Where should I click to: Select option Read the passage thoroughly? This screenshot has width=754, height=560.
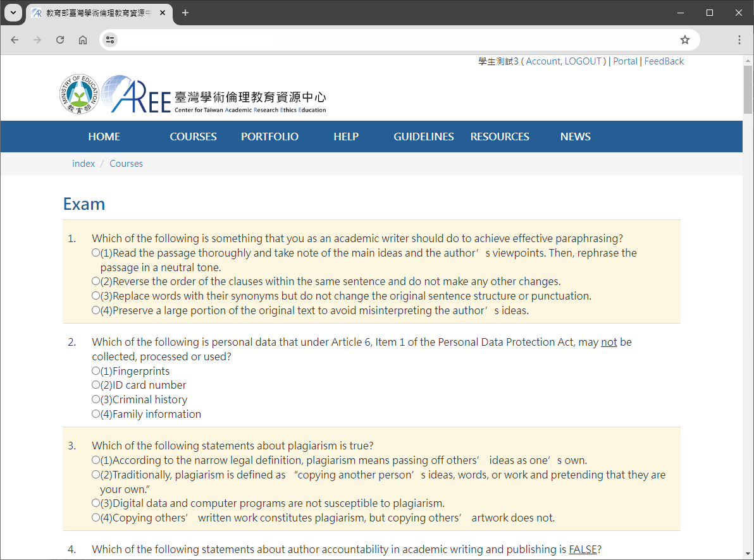[96, 252]
